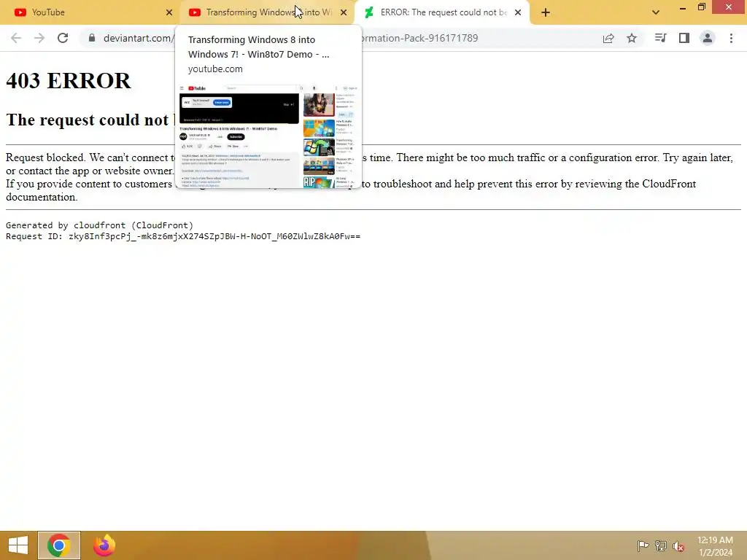
Task: Go forward to next page
Action: click(x=39, y=38)
